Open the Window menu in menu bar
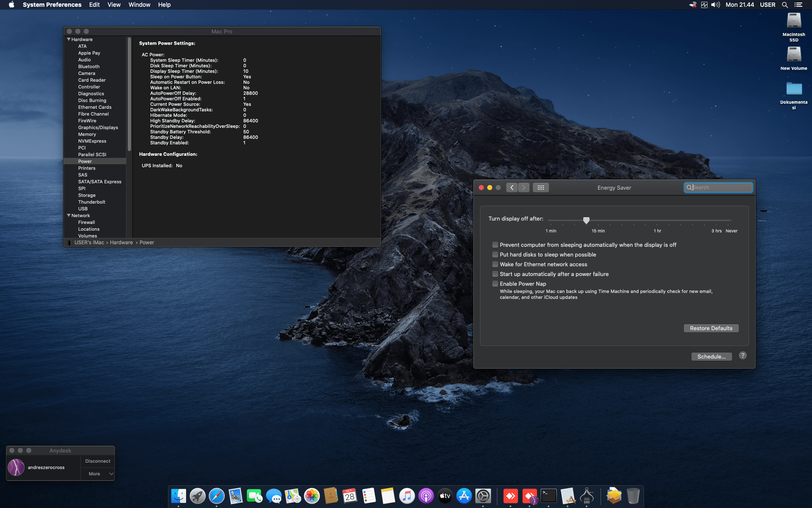Image resolution: width=812 pixels, height=508 pixels. (x=139, y=5)
